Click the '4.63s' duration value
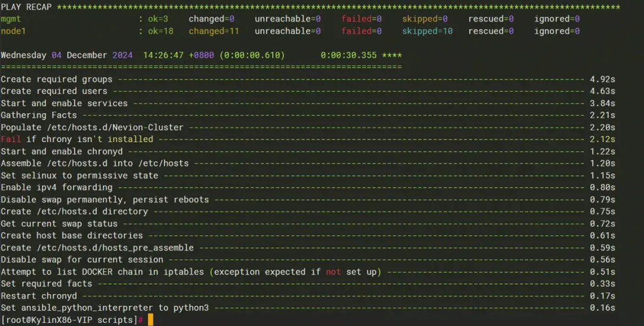 click(x=602, y=91)
